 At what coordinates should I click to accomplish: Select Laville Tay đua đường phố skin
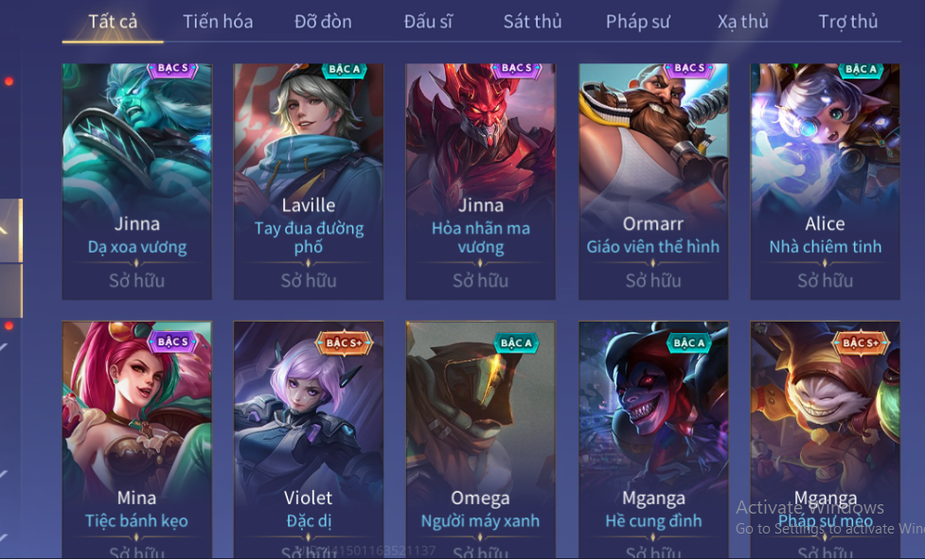tap(309, 182)
